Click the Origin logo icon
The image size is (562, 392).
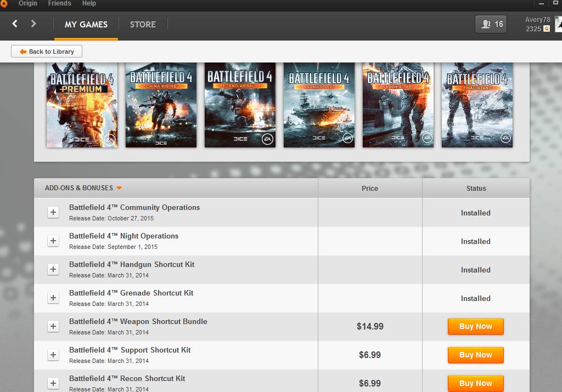(3, 4)
